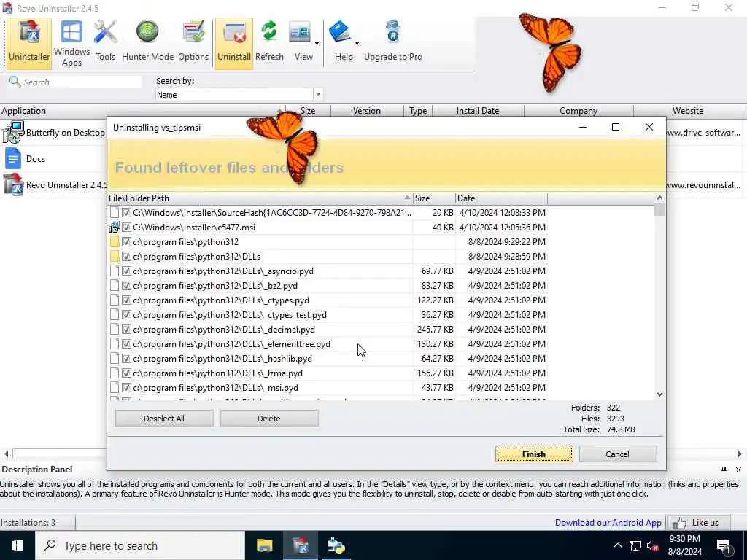Click the leftover list scrollbar up arrow
The height and width of the screenshot is (560, 747).
659,198
